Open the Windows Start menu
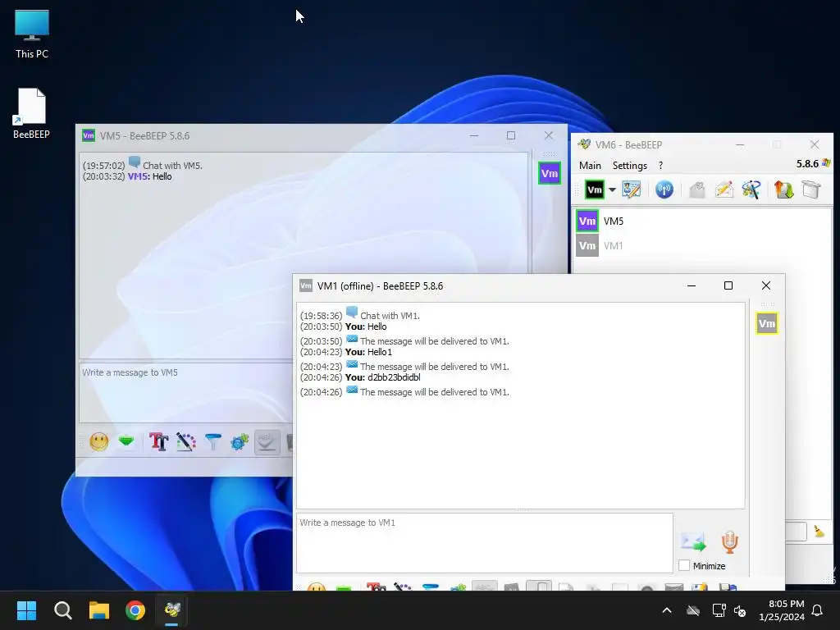 pyautogui.click(x=26, y=610)
